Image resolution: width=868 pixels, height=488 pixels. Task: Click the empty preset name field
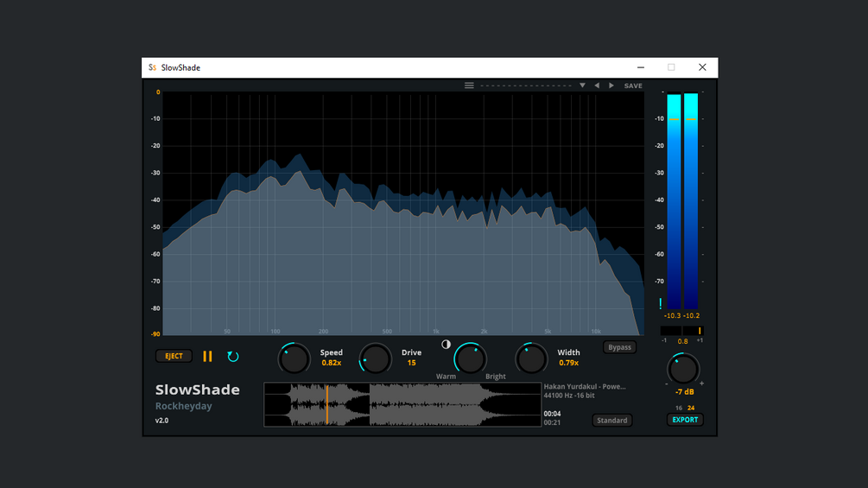[526, 86]
